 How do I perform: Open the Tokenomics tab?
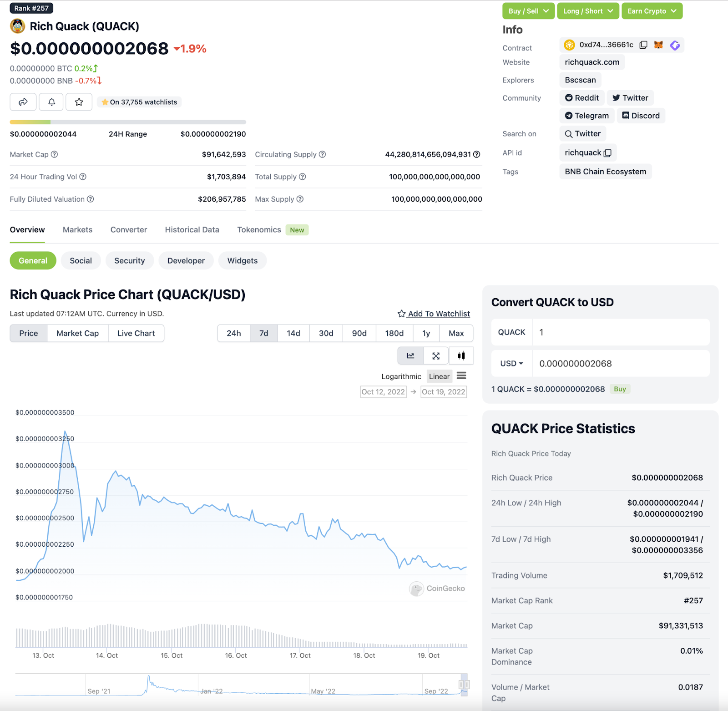tap(259, 230)
